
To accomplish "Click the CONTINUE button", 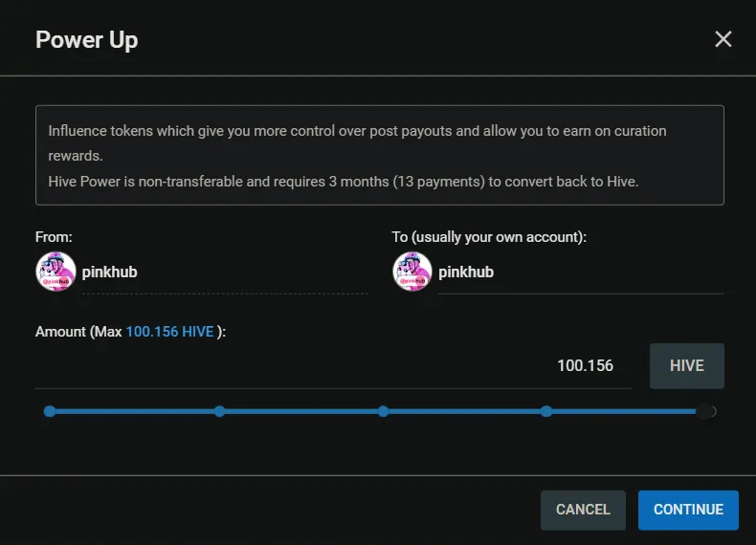I will point(688,510).
